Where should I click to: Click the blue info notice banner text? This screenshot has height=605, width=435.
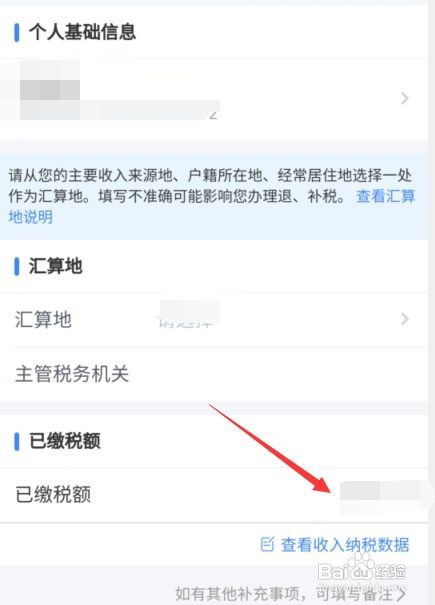[x=212, y=196]
